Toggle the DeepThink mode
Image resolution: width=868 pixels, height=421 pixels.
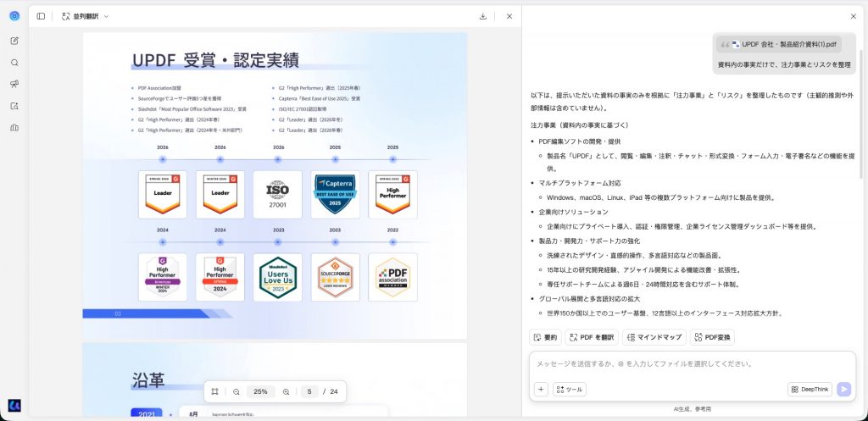tap(810, 390)
